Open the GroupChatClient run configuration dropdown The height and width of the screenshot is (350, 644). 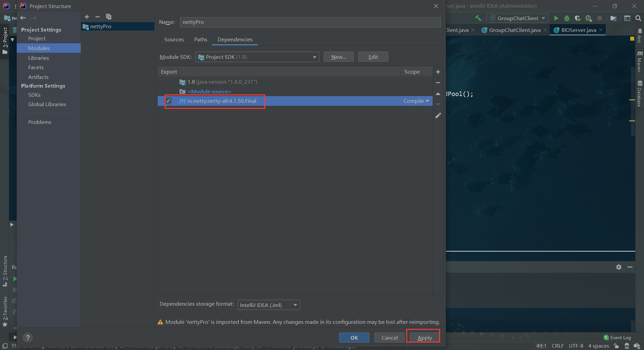pyautogui.click(x=517, y=18)
